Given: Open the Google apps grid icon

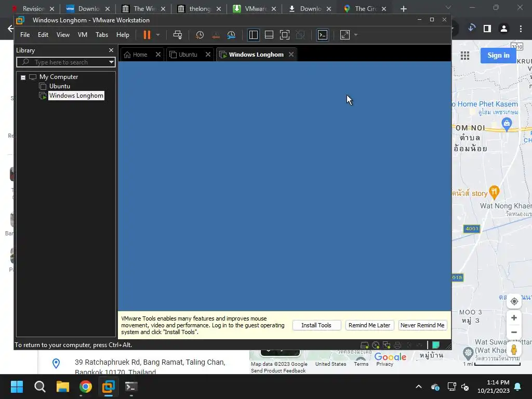Looking at the screenshot, I should pyautogui.click(x=465, y=55).
